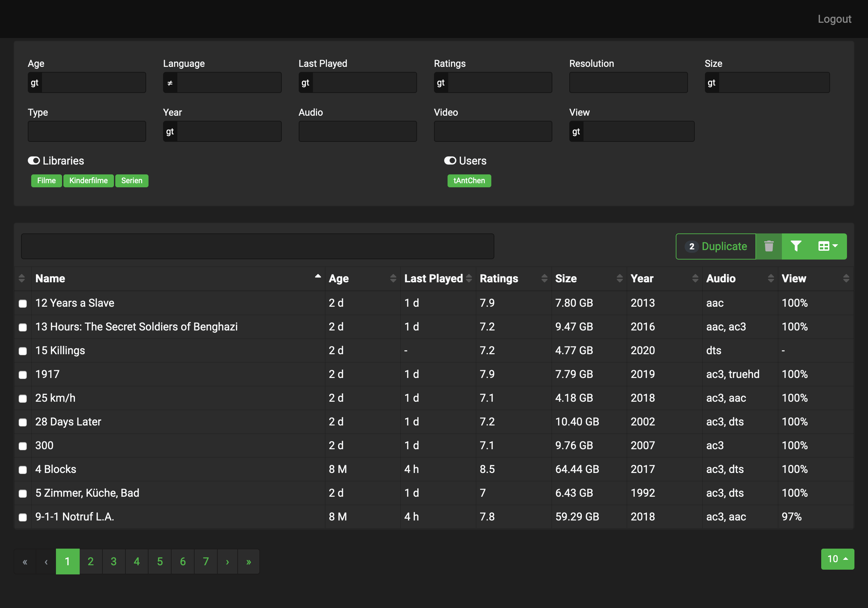
Task: Jump to last page with » button
Action: point(249,562)
